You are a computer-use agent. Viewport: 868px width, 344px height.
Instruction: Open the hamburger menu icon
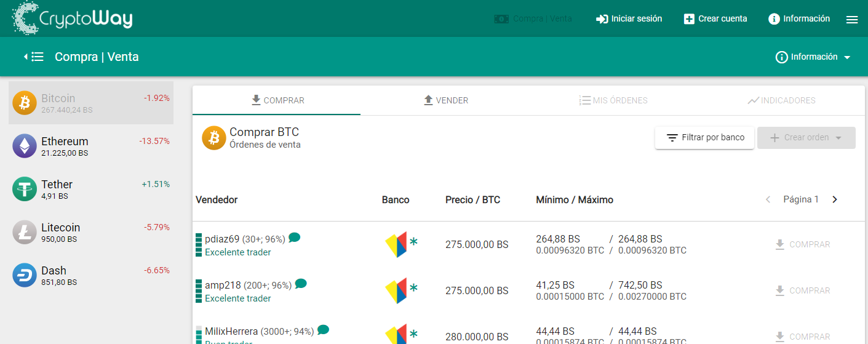[852, 19]
